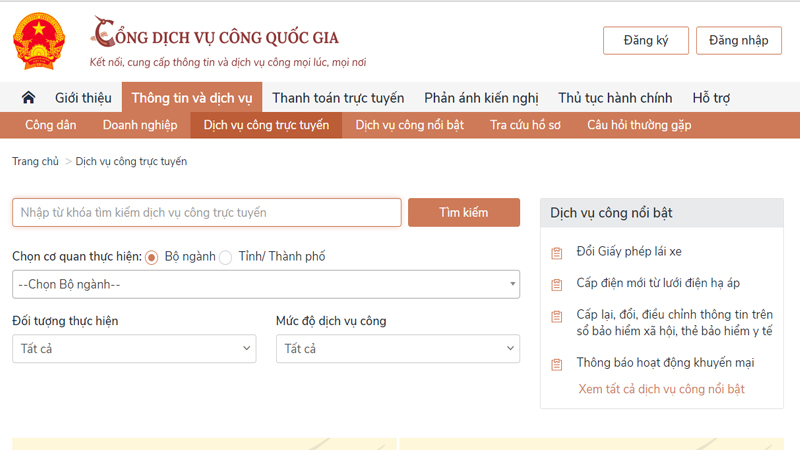Image resolution: width=800 pixels, height=450 pixels.
Task: Open Xem tất cả dịch vụ công nổi bật link
Action: (x=661, y=389)
